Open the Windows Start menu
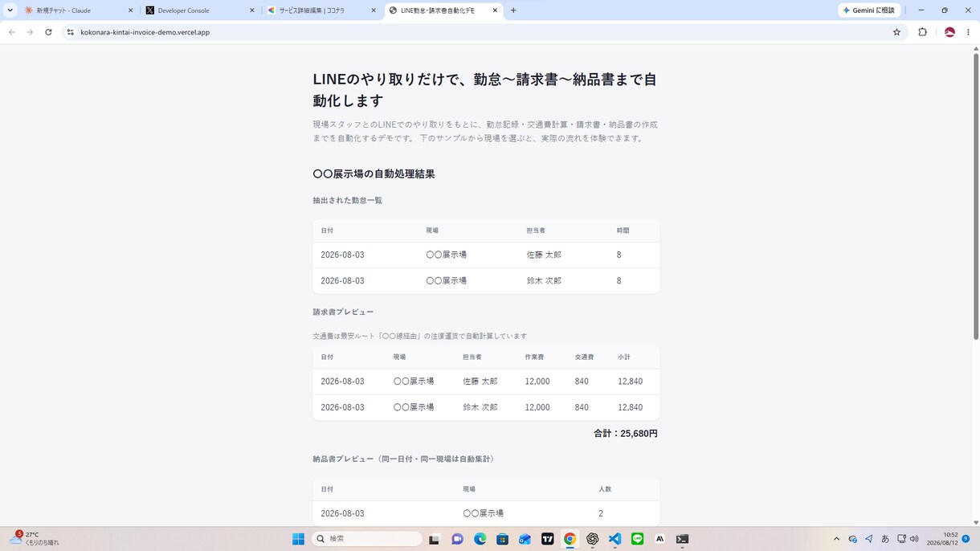 [x=298, y=539]
